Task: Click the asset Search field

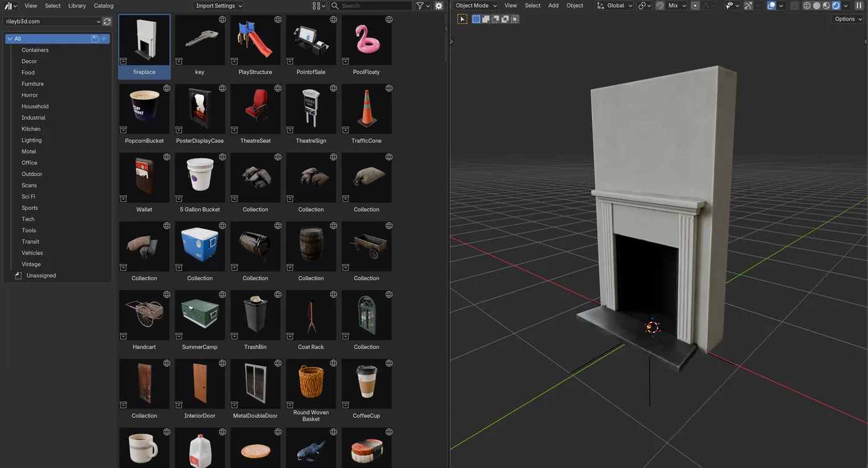Action: point(371,6)
